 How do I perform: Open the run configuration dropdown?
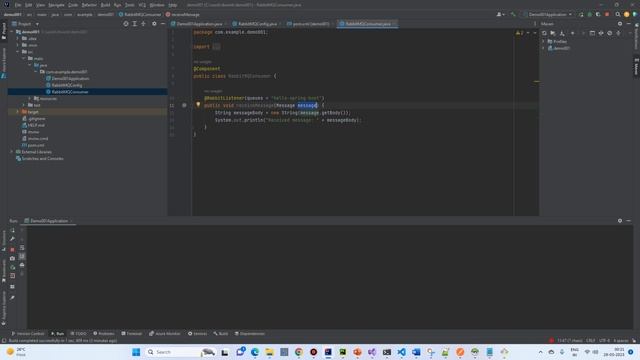(x=548, y=14)
